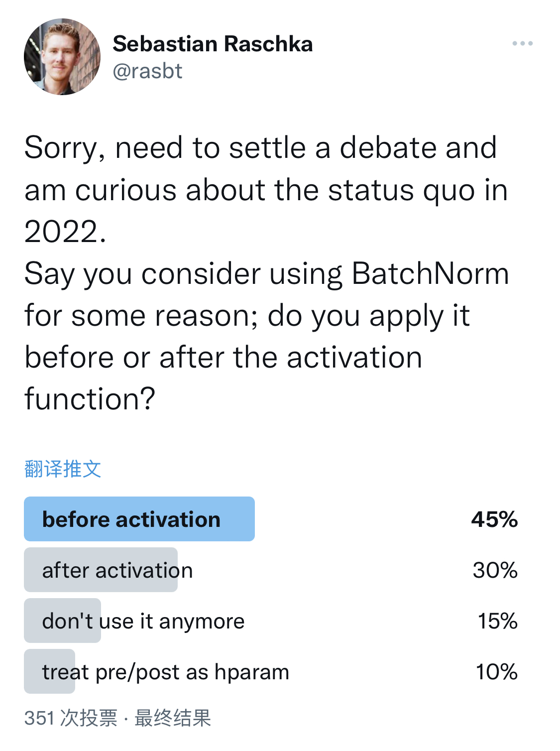The image size is (560, 751).
Task: Open the three-dot more options menu
Action: click(522, 44)
